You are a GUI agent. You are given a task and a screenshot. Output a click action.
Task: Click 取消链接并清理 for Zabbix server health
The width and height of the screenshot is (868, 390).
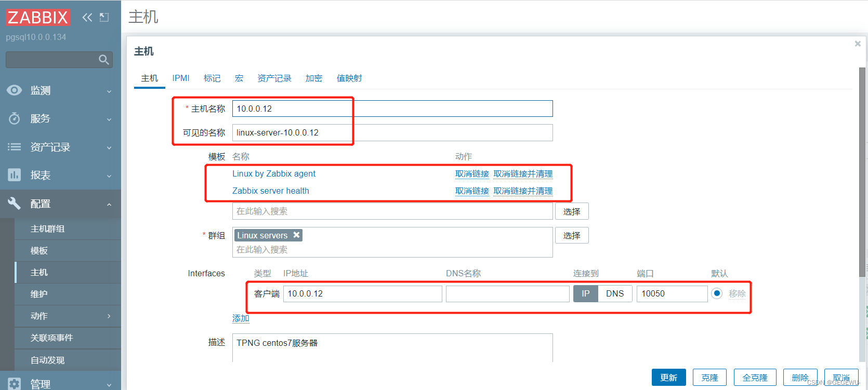[x=523, y=191]
